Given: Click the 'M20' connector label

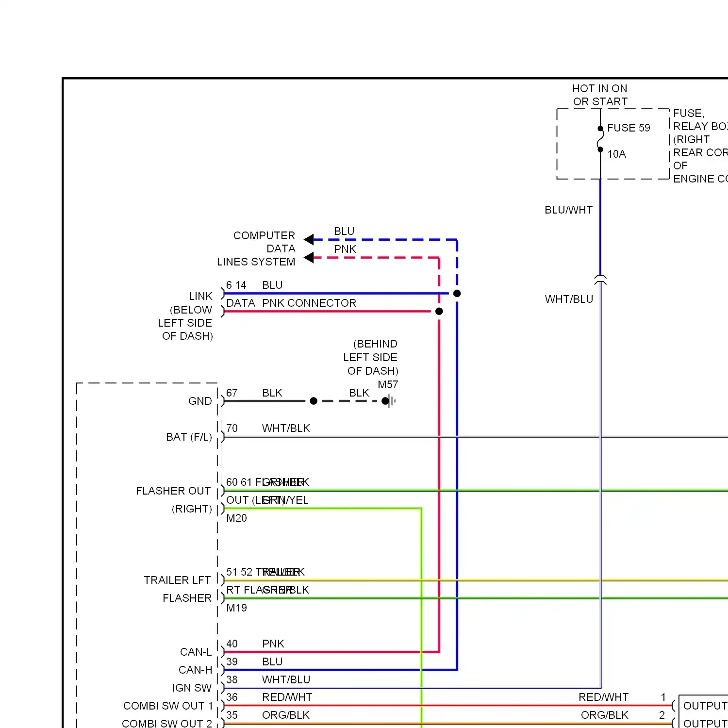Looking at the screenshot, I should pos(236,518).
